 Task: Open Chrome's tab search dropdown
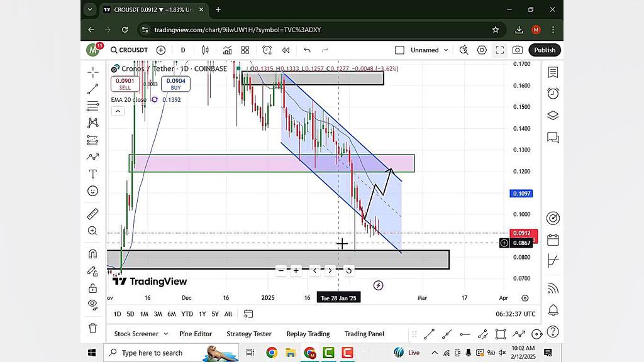pyautogui.click(x=90, y=9)
